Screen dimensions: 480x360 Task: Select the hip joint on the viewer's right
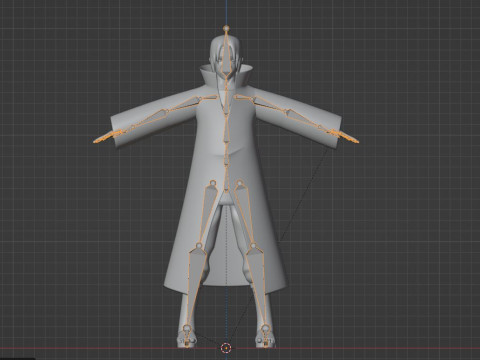tap(240, 183)
